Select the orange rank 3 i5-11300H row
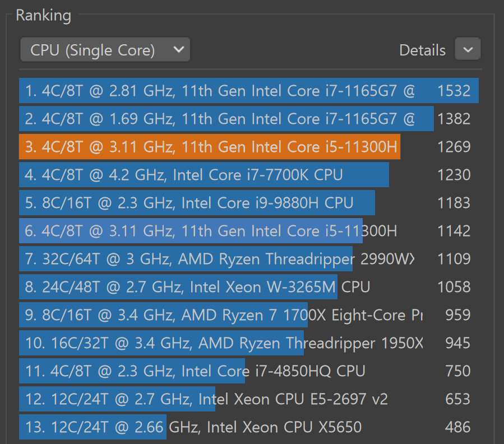 pos(249,147)
